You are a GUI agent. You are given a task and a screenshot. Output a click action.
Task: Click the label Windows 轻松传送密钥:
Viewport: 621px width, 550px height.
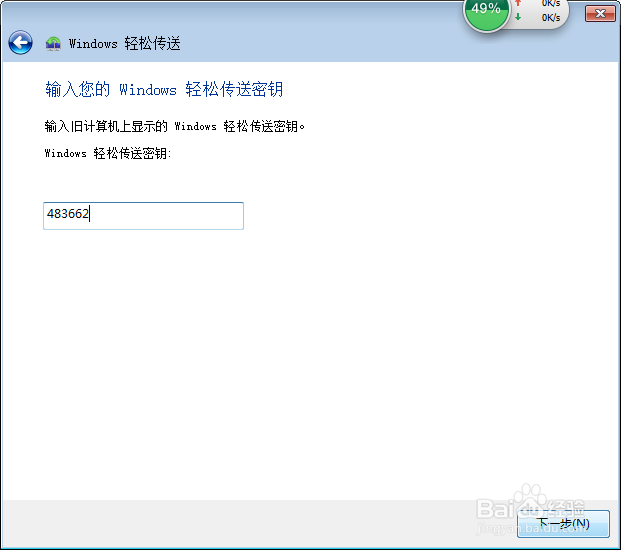point(108,153)
